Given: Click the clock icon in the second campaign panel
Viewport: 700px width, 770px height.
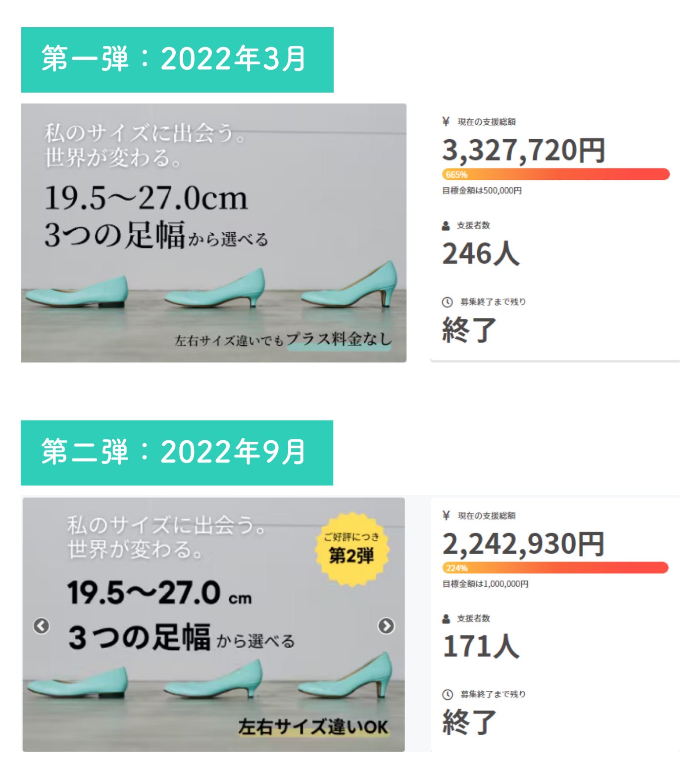Looking at the screenshot, I should pyautogui.click(x=447, y=694).
